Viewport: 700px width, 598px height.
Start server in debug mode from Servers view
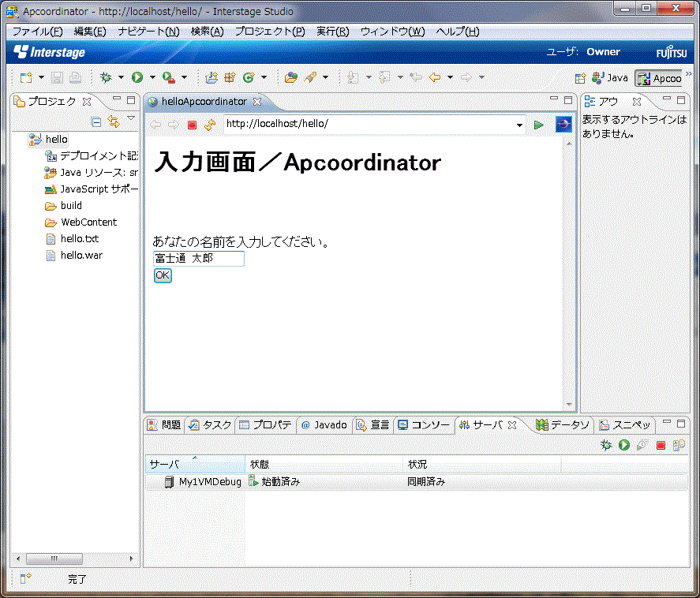coord(606,445)
